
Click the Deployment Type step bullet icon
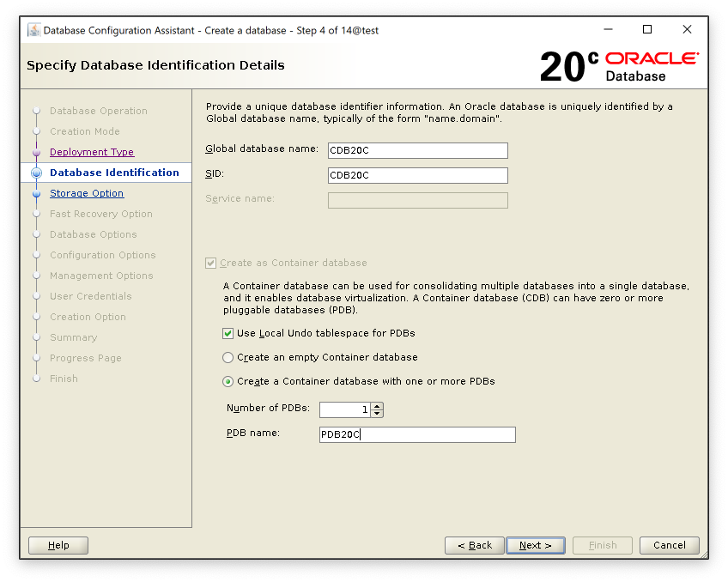(x=37, y=152)
